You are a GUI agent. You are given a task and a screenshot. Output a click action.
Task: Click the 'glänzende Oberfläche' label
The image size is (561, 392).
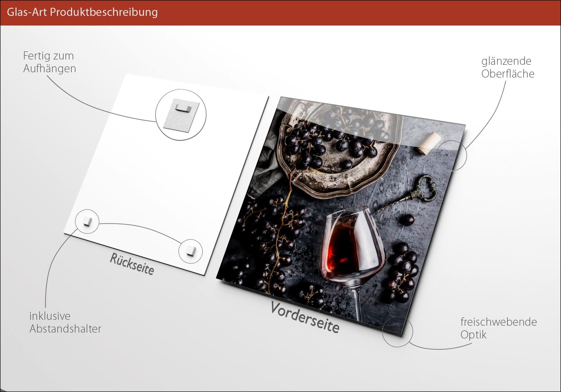[x=507, y=67]
